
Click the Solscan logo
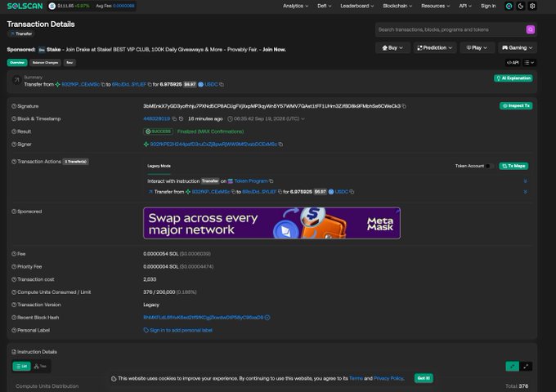[x=25, y=6]
